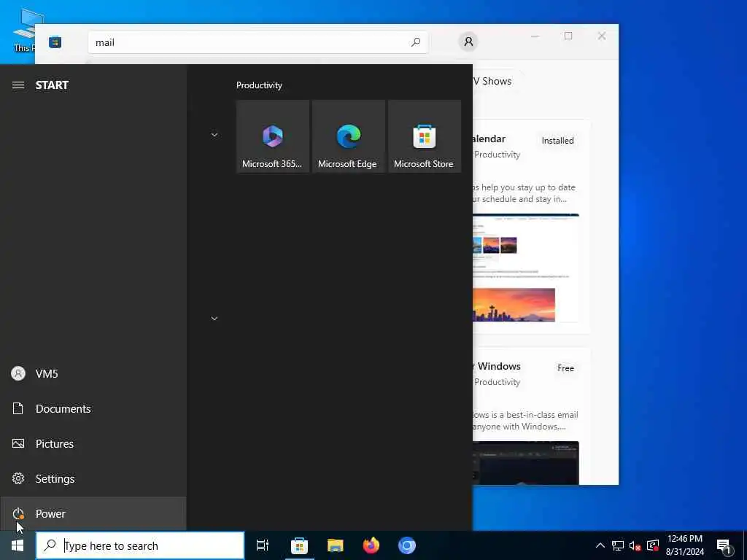Open the Pictures folder from Start
The width and height of the screenshot is (747, 560).
(93, 444)
